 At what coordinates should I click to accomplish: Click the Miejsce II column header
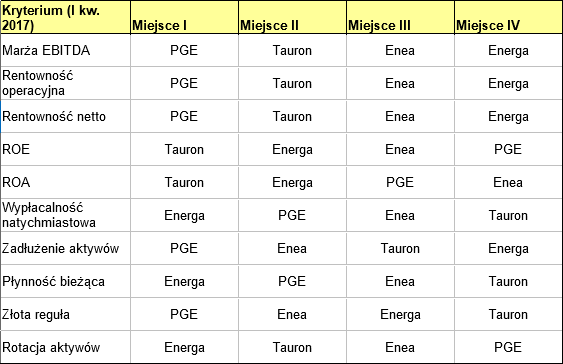tap(292, 17)
